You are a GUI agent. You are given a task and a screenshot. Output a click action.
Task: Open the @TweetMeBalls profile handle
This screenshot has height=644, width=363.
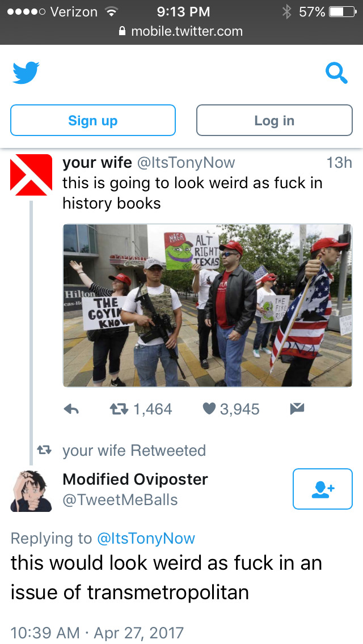tap(120, 500)
